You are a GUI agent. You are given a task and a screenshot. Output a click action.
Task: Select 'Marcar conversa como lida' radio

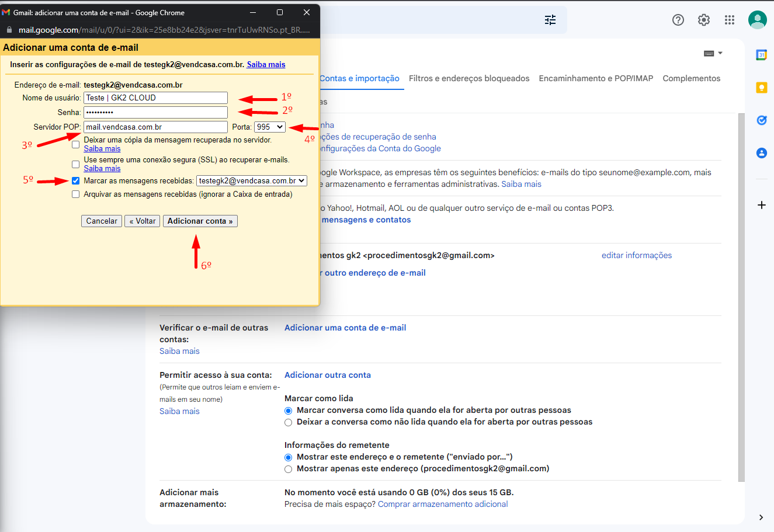[x=288, y=411]
